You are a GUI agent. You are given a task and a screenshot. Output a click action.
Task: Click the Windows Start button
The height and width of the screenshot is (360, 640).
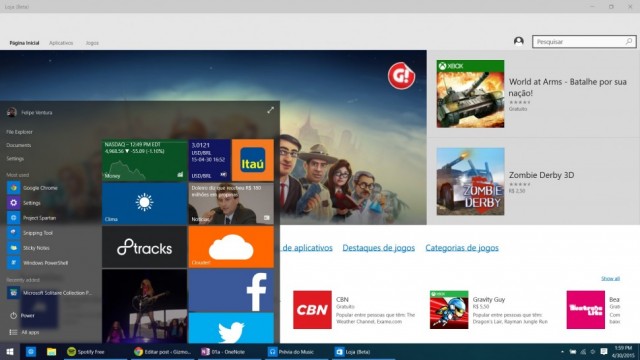pos(10,351)
